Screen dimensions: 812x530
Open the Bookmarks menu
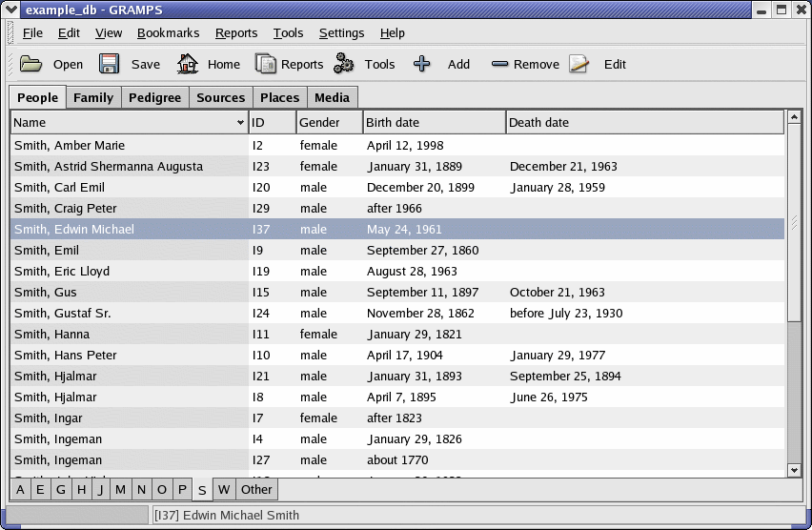[168, 32]
